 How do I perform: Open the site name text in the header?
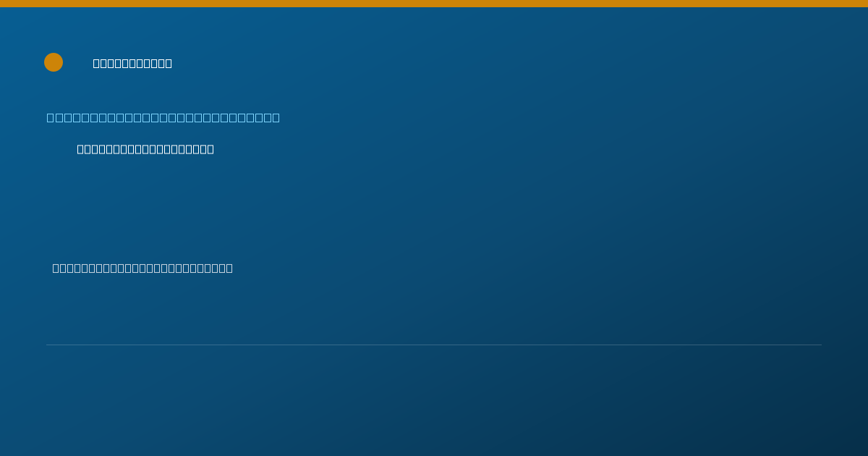point(132,63)
